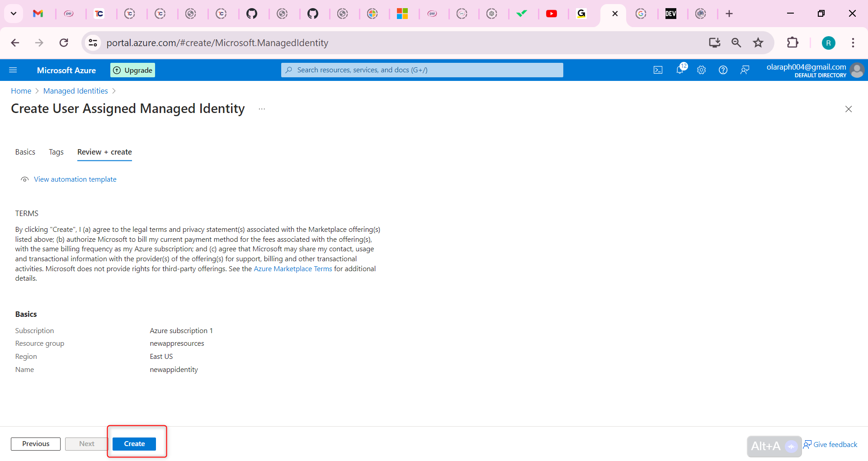Open Azure portal settings gear
868x461 pixels.
tap(702, 70)
